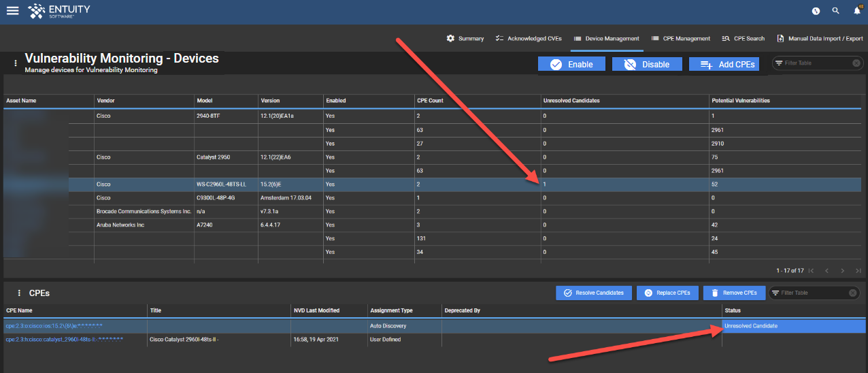
Task: Click the 12.1(22)EA6 version cell
Action: coord(290,157)
